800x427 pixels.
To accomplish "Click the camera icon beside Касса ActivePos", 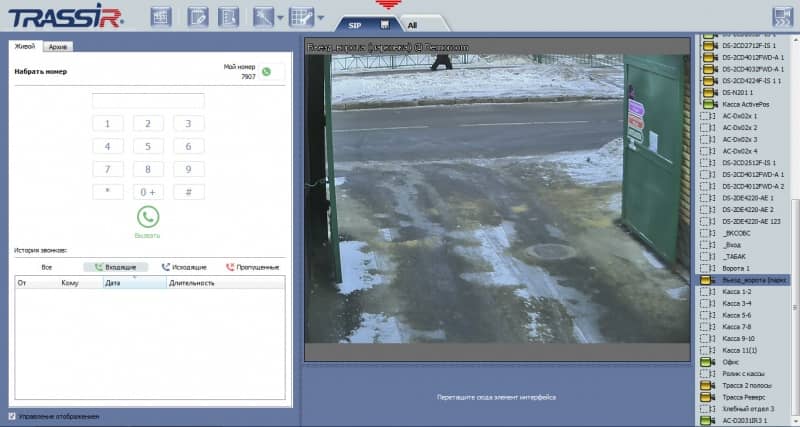I will point(707,104).
